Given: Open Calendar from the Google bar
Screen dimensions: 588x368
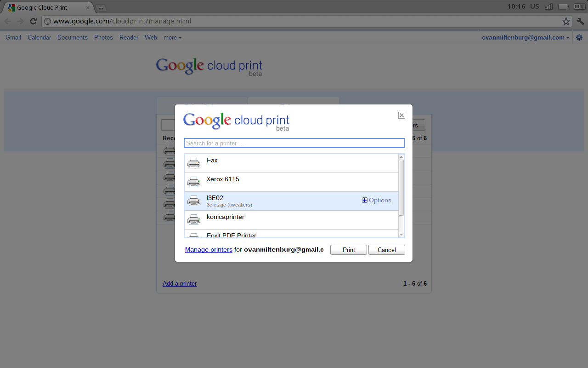Looking at the screenshot, I should [x=39, y=38].
